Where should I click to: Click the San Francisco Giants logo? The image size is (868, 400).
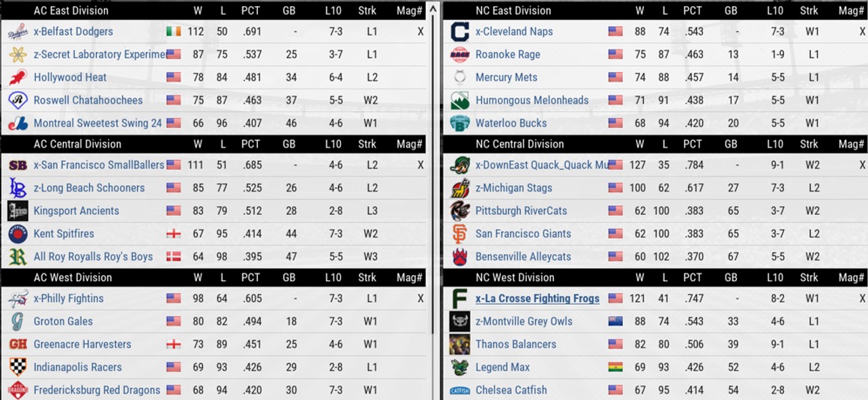click(459, 234)
